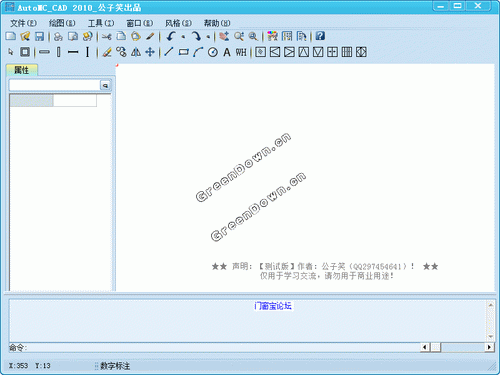Viewport: 500px width, 375px height.
Task: Select the Circle drawing tool
Action: pos(213,52)
